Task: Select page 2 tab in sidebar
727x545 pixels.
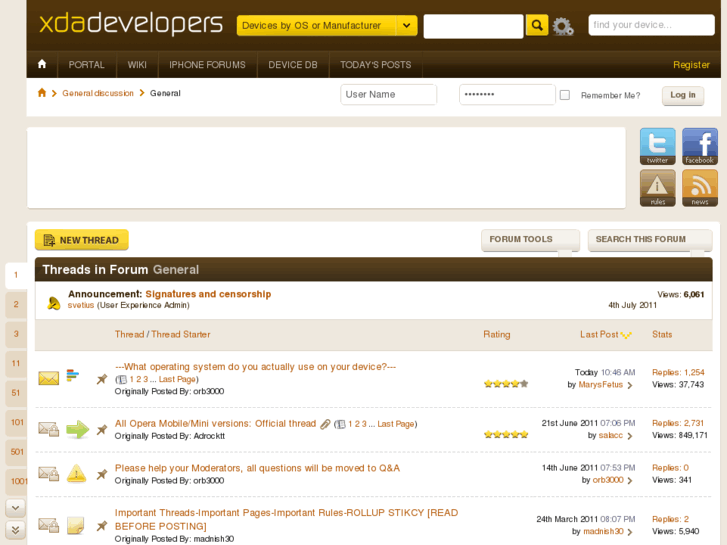Action: click(x=16, y=305)
